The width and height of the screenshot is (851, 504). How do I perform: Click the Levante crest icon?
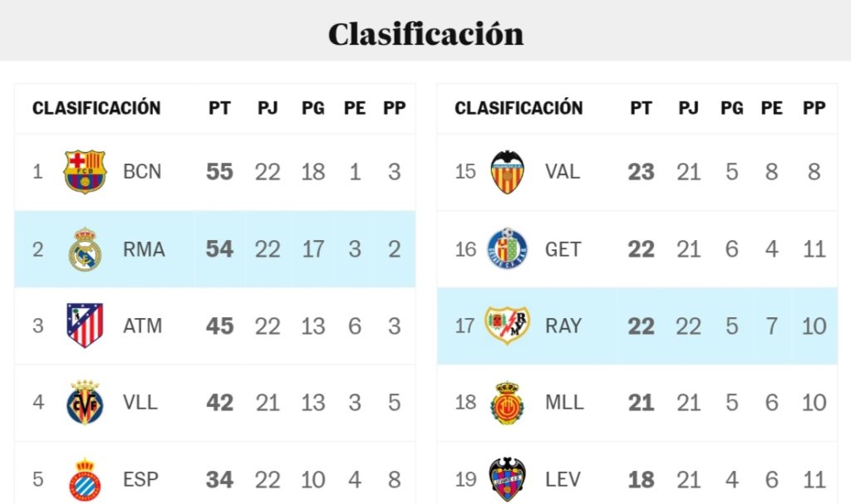pyautogui.click(x=507, y=479)
